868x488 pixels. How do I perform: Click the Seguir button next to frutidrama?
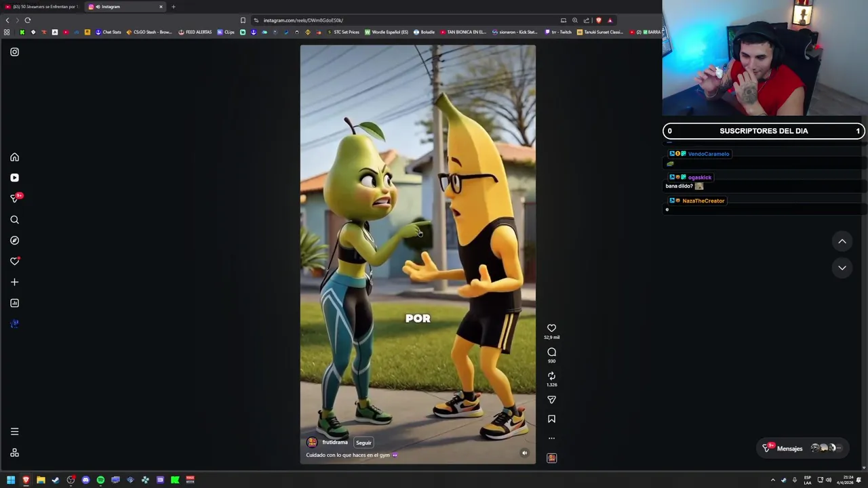(x=363, y=443)
